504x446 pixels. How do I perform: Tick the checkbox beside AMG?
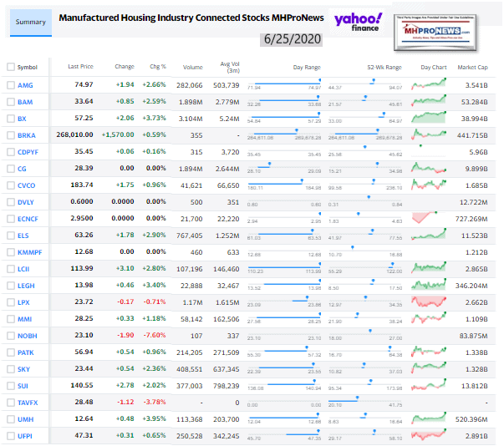click(x=10, y=84)
